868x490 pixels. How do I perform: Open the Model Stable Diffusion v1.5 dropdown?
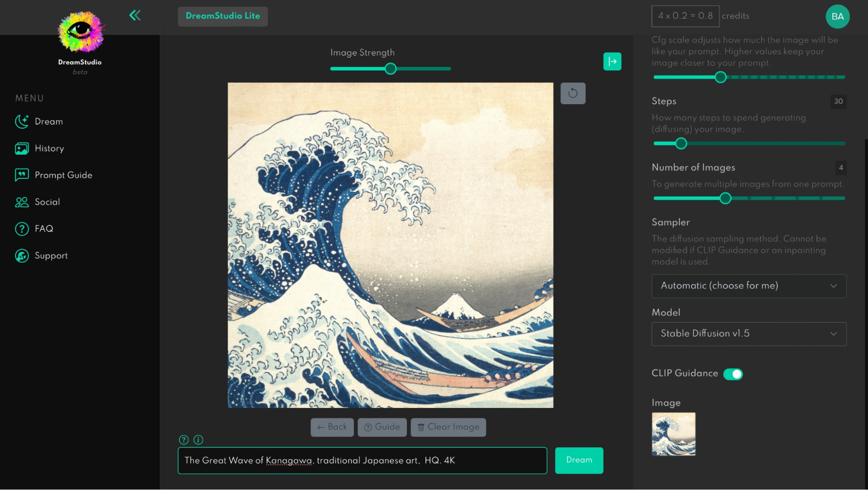click(749, 333)
